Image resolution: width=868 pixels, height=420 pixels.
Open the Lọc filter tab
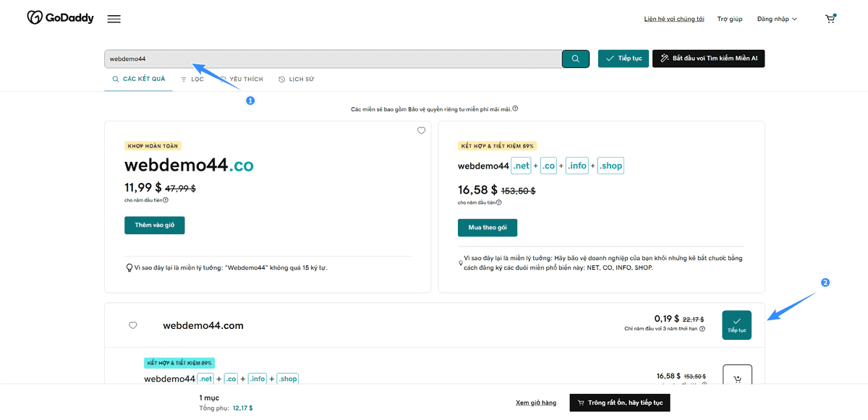click(192, 80)
